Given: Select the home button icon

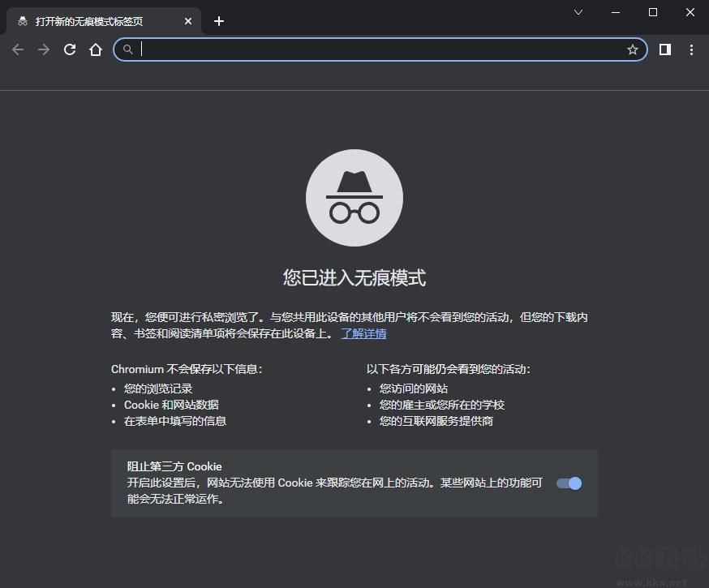Looking at the screenshot, I should [96, 49].
